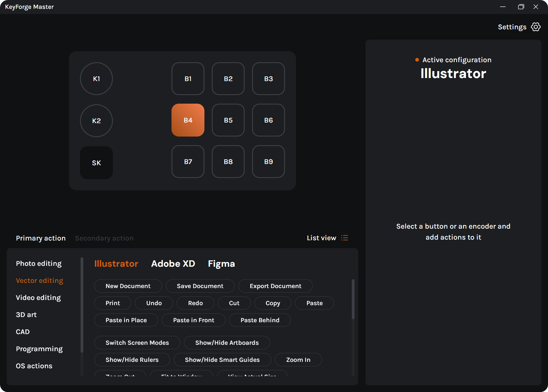The image size is (548, 392).
Task: Select button B9 on the device
Action: (269, 162)
